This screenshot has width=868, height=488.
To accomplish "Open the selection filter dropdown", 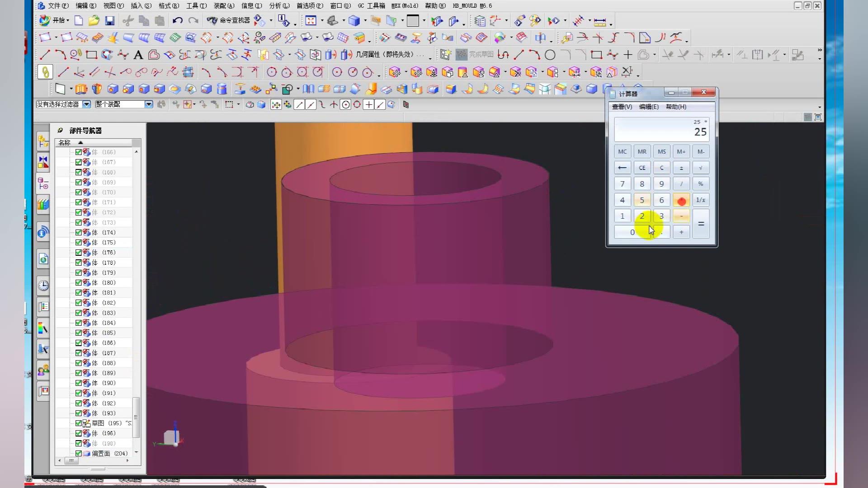I will click(86, 104).
